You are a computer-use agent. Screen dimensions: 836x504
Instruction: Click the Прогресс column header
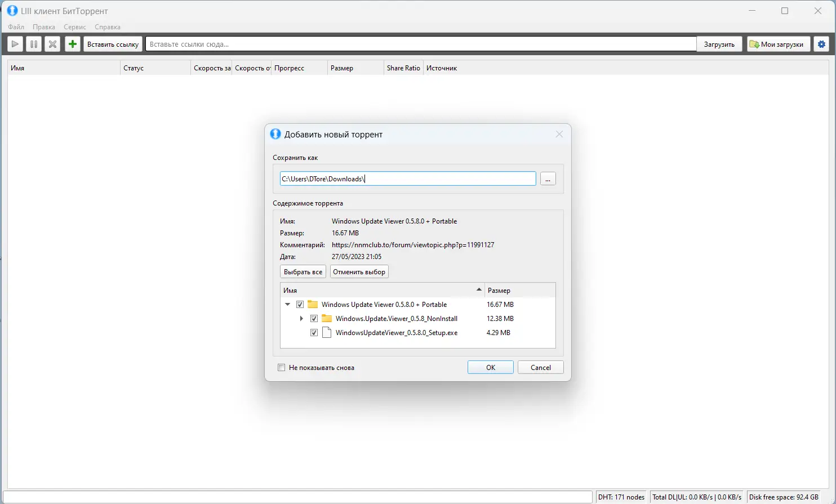(x=299, y=68)
